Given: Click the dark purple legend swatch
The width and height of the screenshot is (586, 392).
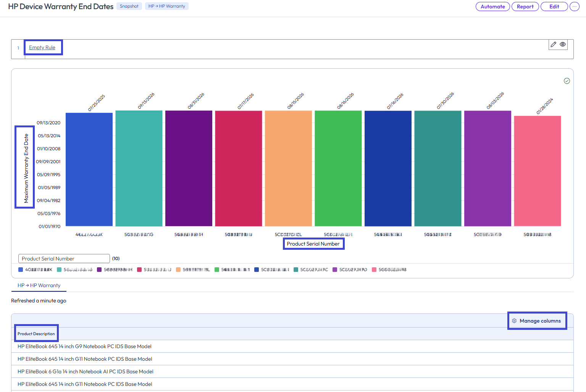Looking at the screenshot, I should click(x=99, y=270).
